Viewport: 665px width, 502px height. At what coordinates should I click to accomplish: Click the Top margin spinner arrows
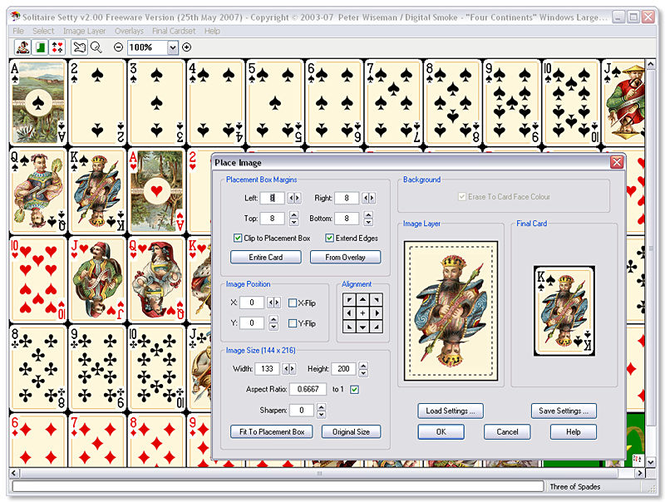click(295, 218)
